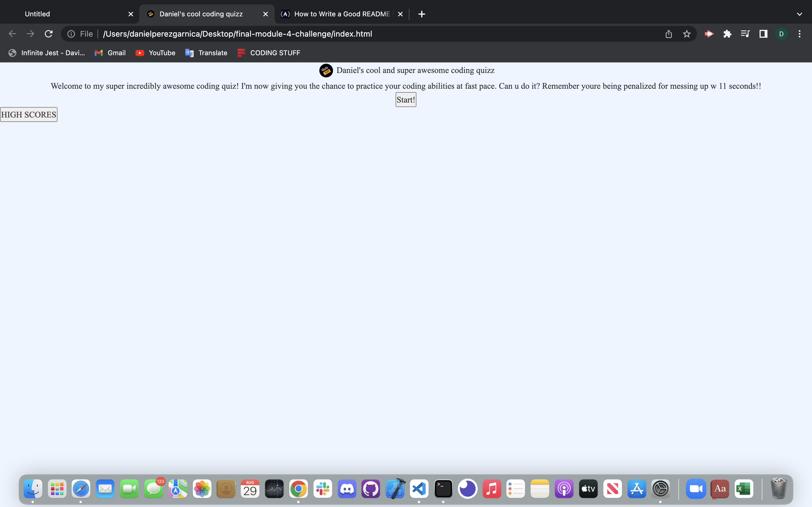Open the profile avatar D icon
The image size is (812, 507).
pos(782,34)
